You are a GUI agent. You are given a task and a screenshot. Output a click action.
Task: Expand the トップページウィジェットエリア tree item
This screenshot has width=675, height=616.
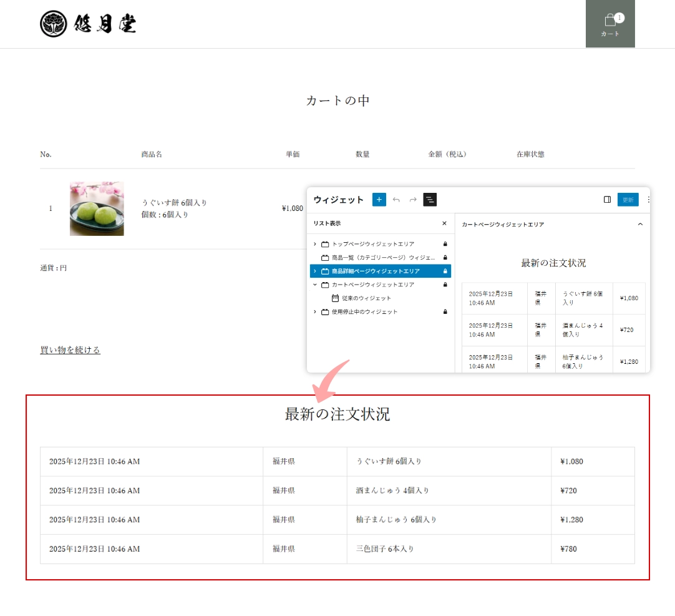[x=314, y=244]
